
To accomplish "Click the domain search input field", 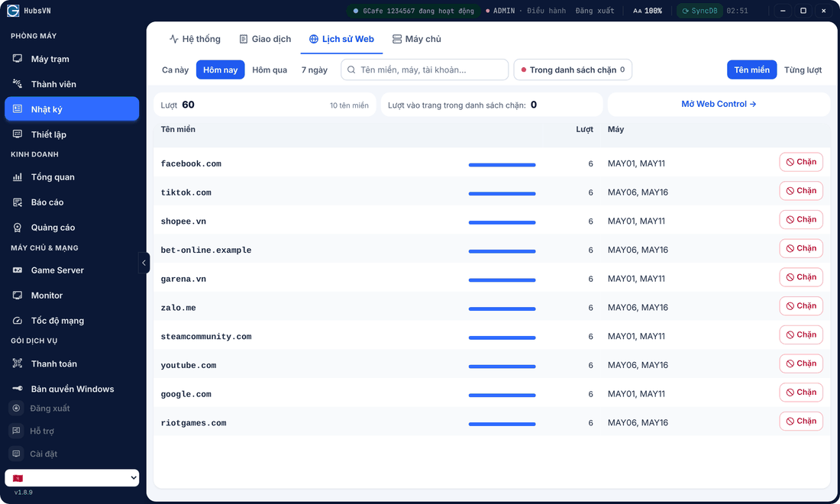I will [425, 70].
